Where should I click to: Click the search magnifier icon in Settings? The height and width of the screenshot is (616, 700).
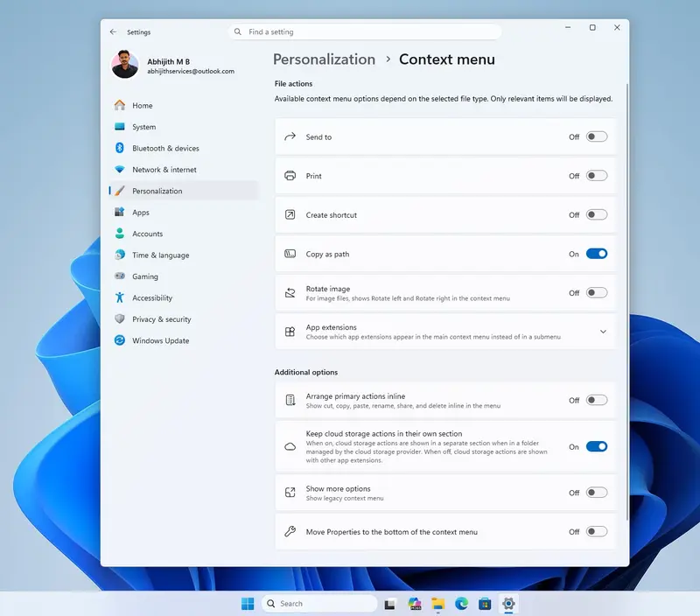[x=238, y=31]
